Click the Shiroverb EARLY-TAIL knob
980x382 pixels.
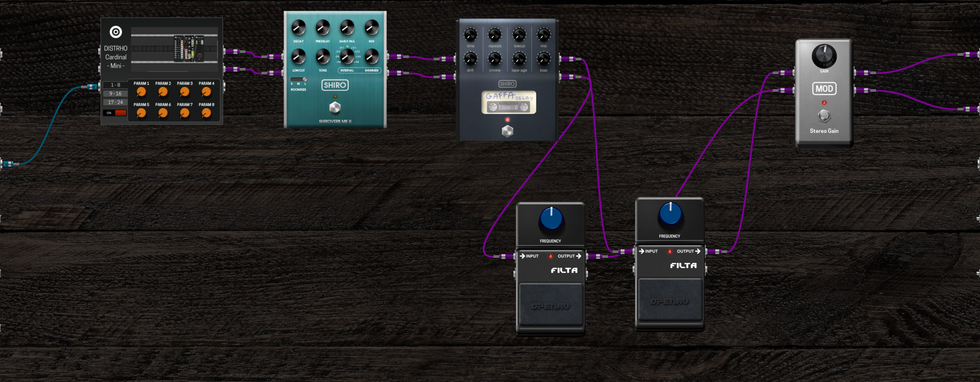pos(347,27)
